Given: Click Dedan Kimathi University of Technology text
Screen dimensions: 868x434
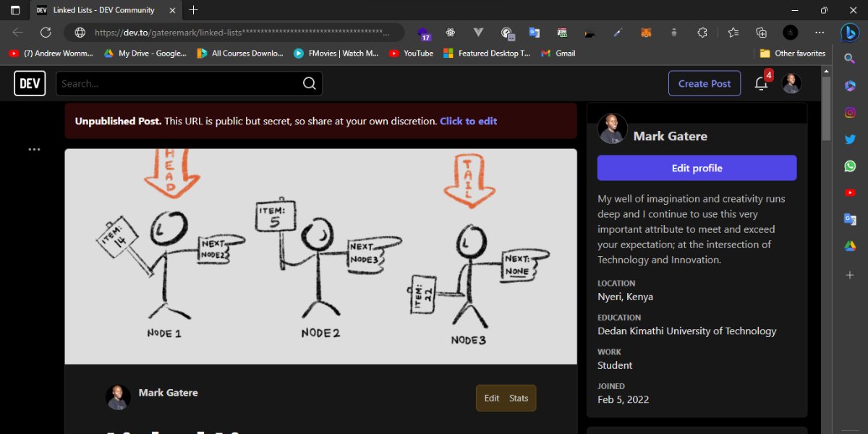Looking at the screenshot, I should 686,331.
